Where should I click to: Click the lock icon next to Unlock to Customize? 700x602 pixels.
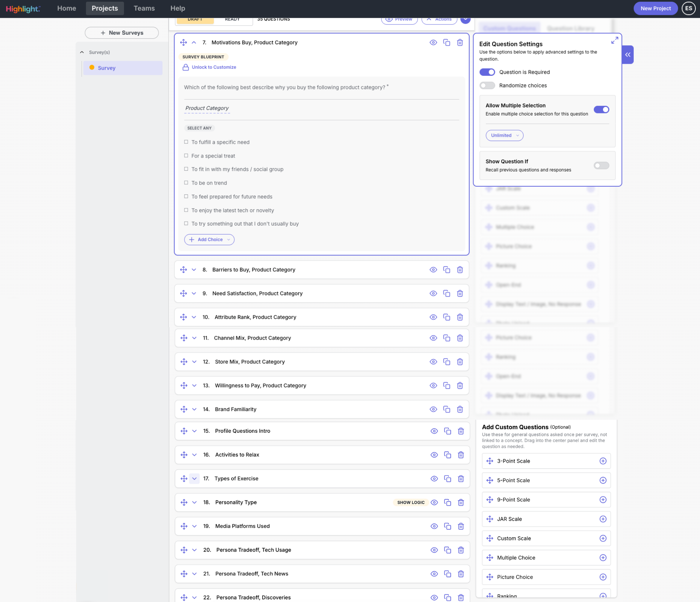pyautogui.click(x=186, y=67)
